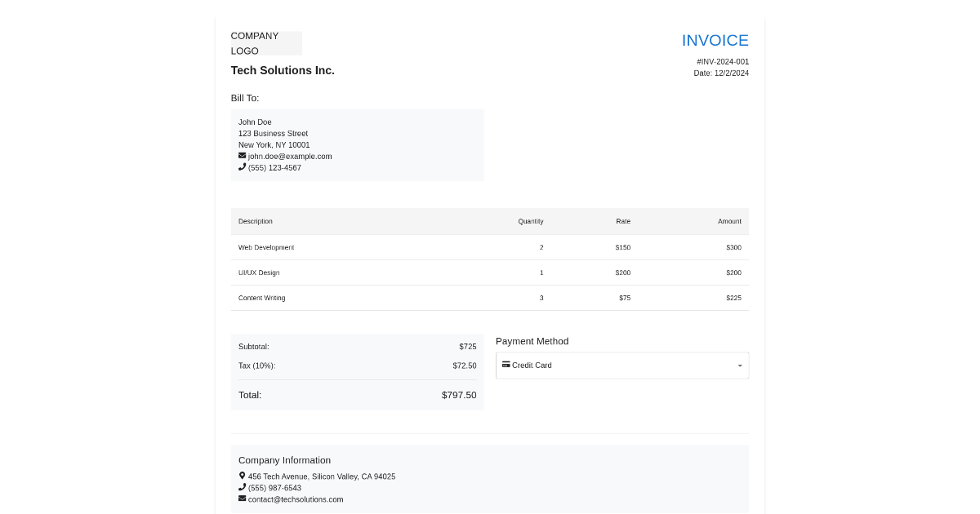Image resolution: width=980 pixels, height=514 pixels.
Task: Click the Company Logo placeholder image
Action: (266, 43)
